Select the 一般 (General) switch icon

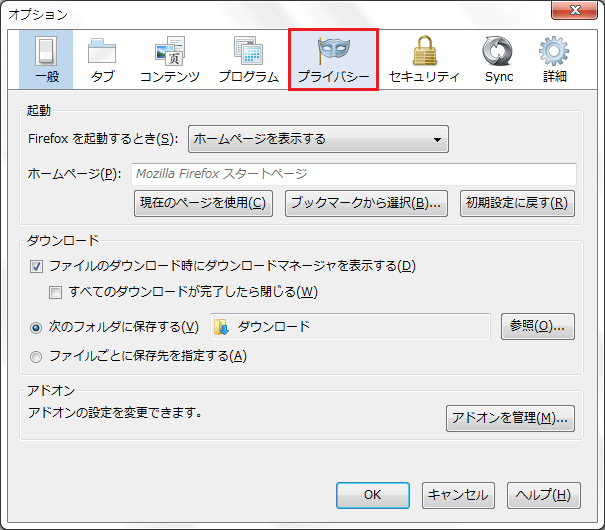45,51
